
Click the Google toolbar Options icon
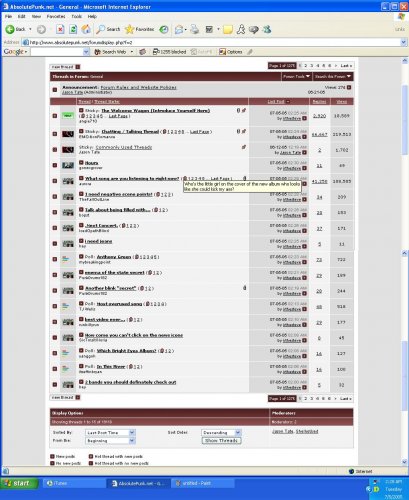(x=230, y=52)
